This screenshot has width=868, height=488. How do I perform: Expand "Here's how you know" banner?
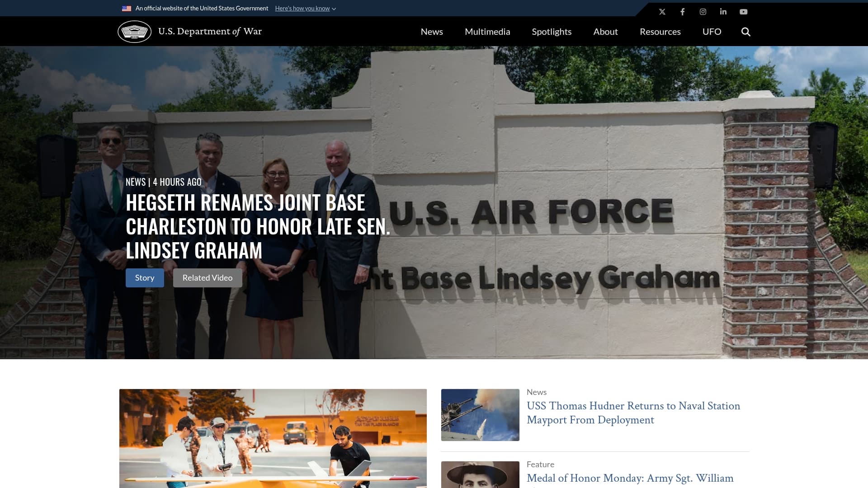[x=305, y=9]
